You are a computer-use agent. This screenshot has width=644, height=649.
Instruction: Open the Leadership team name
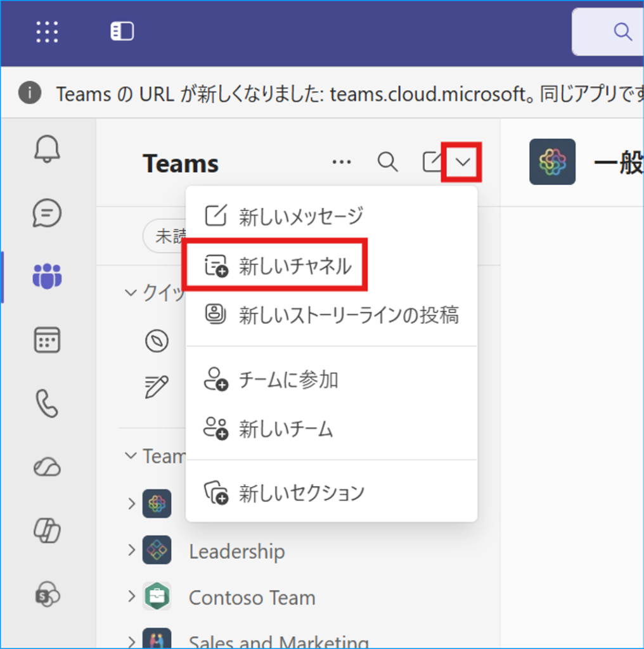236,551
